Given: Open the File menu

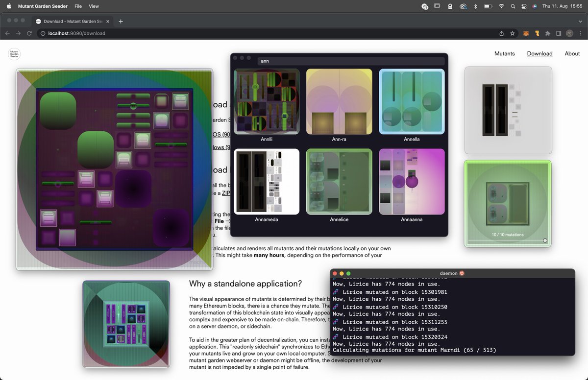Looking at the screenshot, I should coord(78,6).
